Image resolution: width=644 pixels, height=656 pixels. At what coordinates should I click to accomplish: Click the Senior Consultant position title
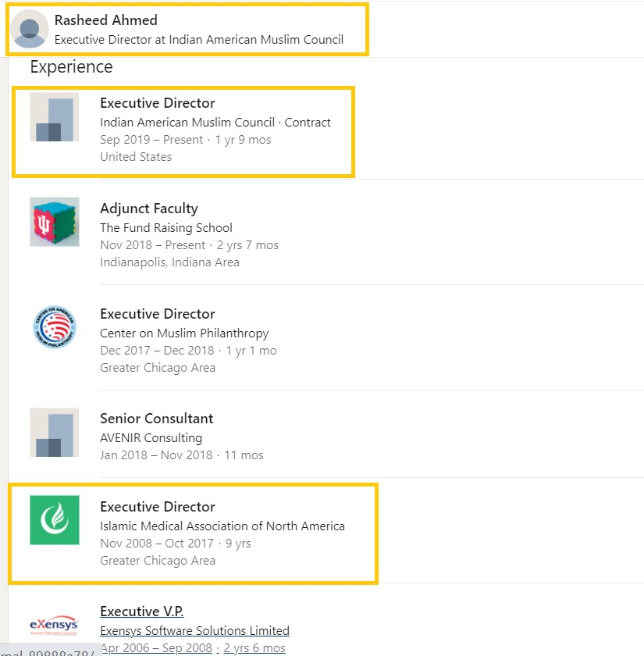coord(156,419)
